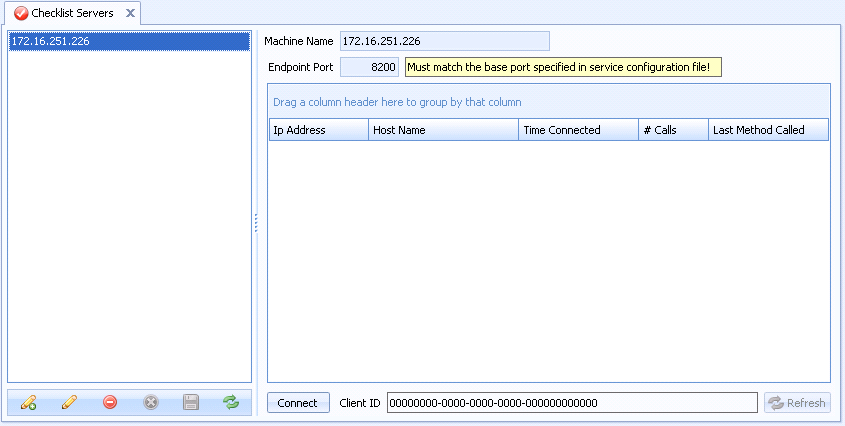The image size is (845, 426).
Task: Click the Refresh button beside Client ID
Action: tap(797, 403)
